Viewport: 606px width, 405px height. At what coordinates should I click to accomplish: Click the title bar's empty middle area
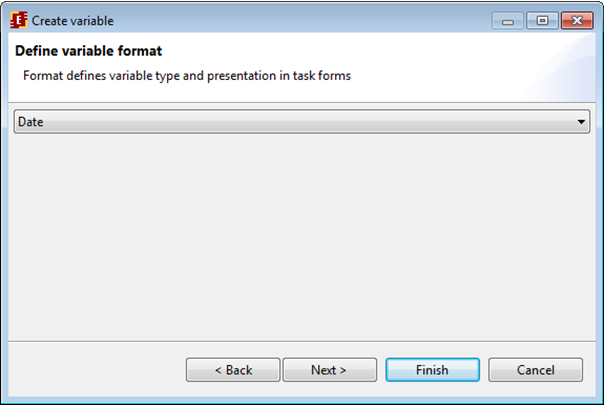[300, 19]
